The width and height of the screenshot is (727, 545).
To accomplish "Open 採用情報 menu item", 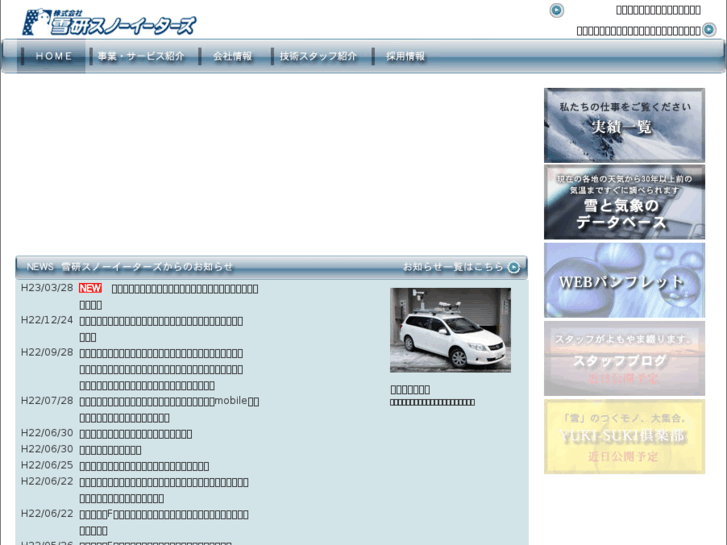I will click(x=406, y=56).
